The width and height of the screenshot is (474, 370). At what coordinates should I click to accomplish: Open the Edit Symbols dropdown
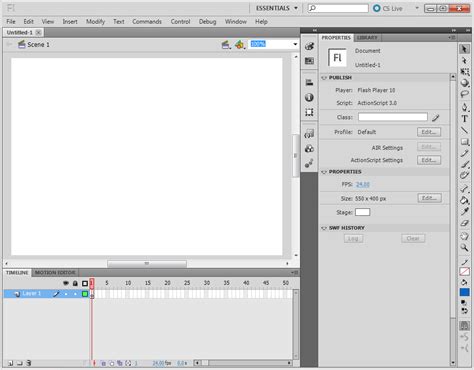[240, 44]
